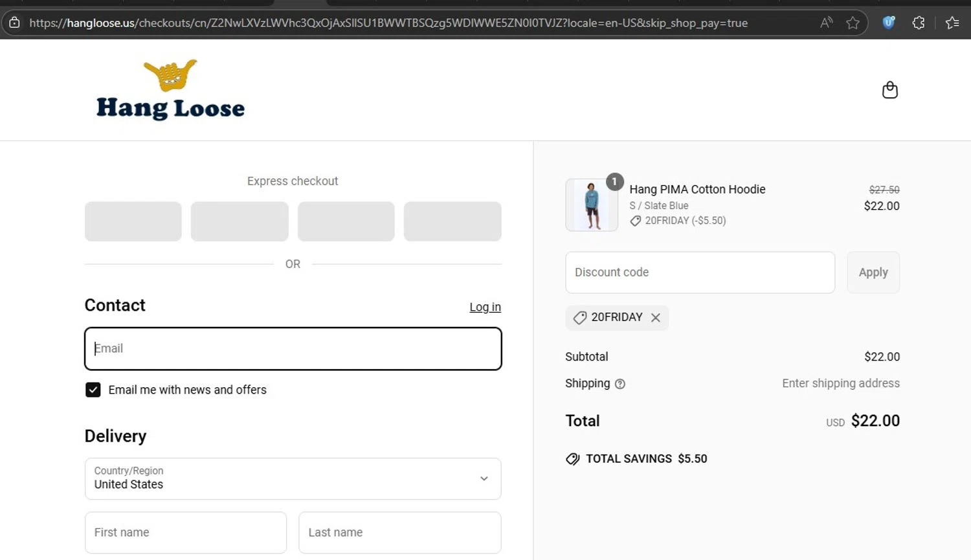The height and width of the screenshot is (560, 971).
Task: Uncheck Email me with news and offers
Action: tap(93, 390)
